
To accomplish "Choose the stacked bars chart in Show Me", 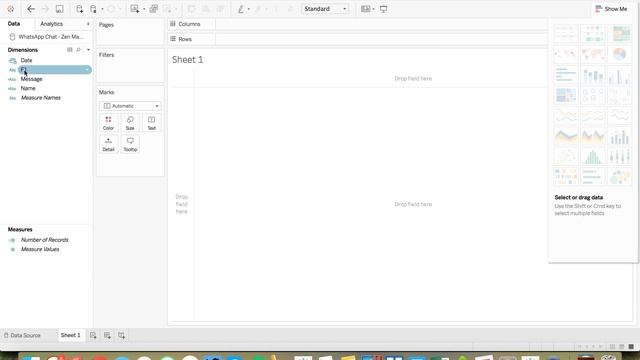I will point(593,75).
